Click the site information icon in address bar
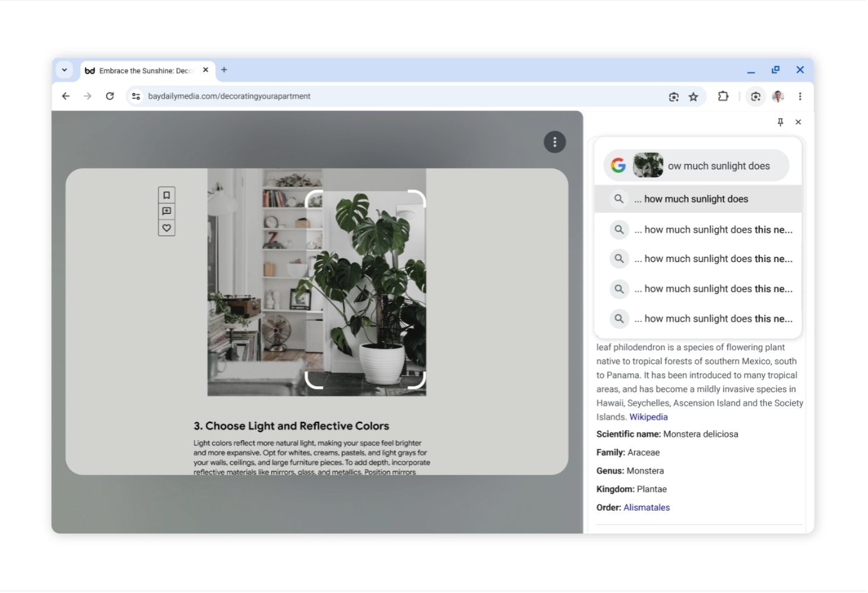The image size is (868, 593). coord(136,96)
